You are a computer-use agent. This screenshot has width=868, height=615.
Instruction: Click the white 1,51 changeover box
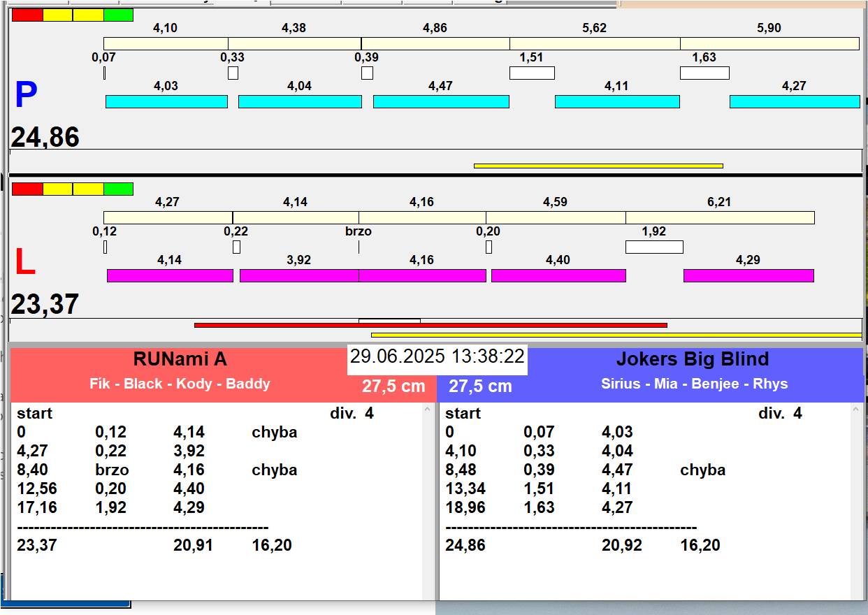532,73
